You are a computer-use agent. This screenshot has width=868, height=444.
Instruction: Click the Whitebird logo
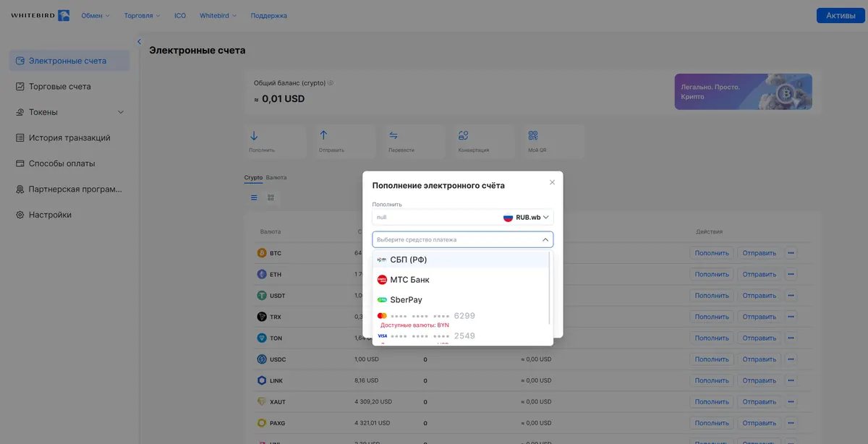pos(41,15)
